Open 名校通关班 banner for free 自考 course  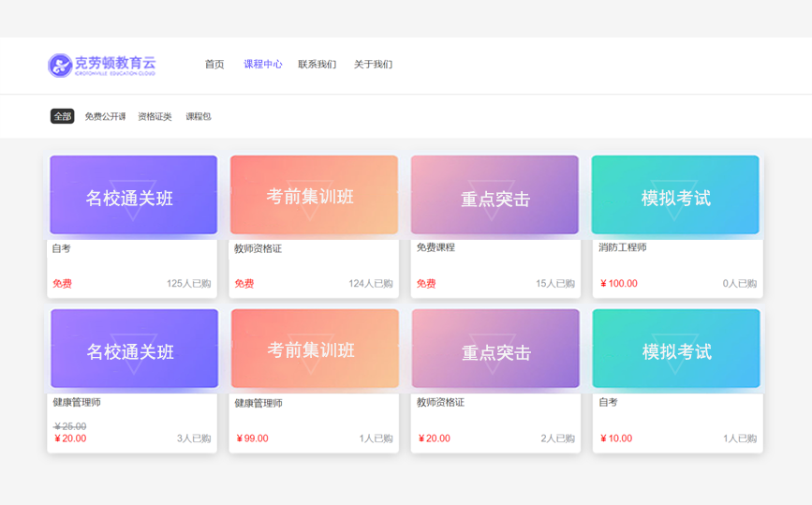(132, 196)
